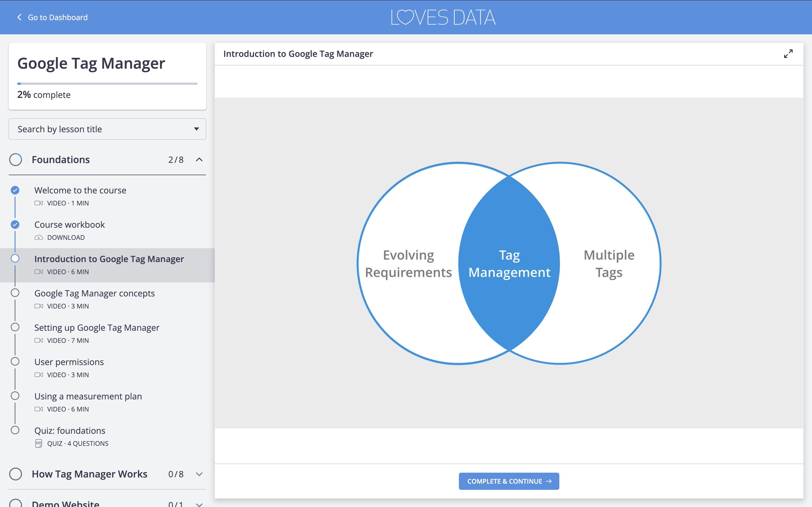Image resolution: width=812 pixels, height=507 pixels.
Task: Go to Dashboard via the header link
Action: point(58,17)
